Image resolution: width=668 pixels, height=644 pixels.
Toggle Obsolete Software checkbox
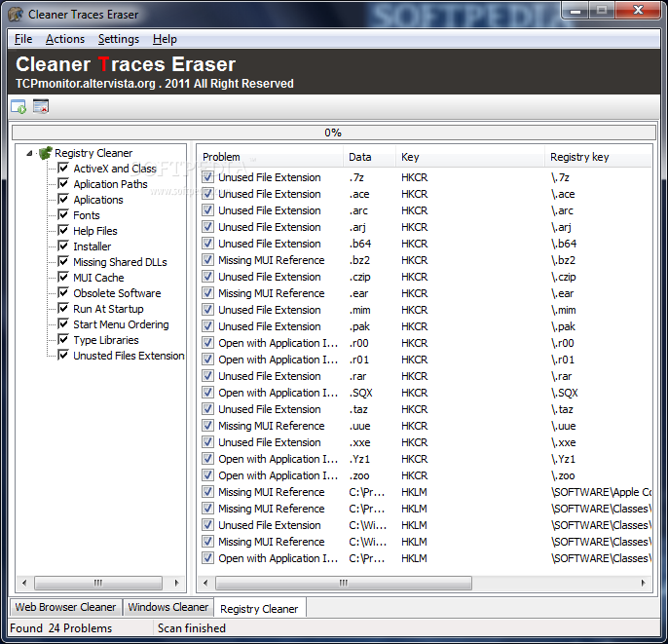point(63,293)
